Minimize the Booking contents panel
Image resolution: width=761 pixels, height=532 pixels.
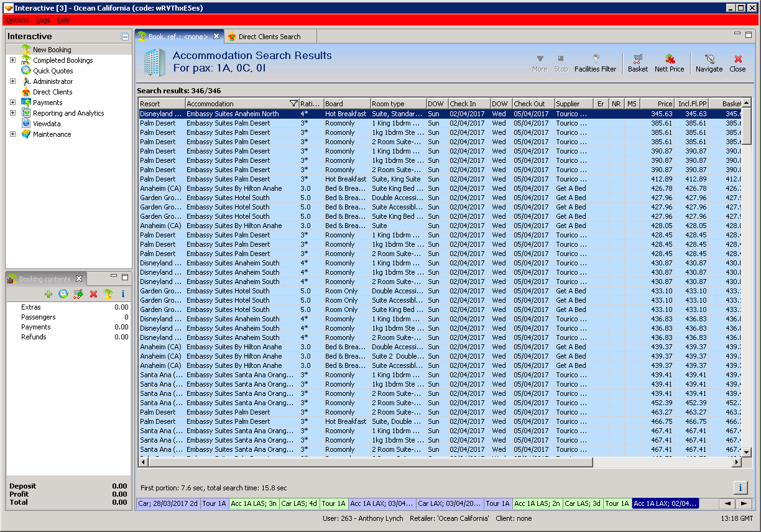coord(114,277)
